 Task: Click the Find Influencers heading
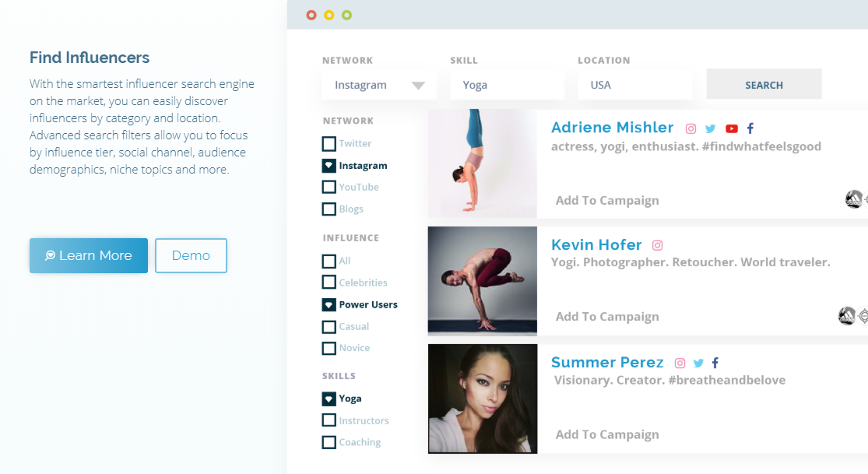[x=90, y=58]
